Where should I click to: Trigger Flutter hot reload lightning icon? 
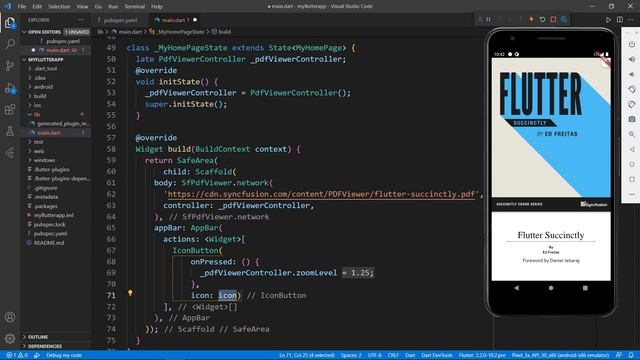tap(531, 20)
